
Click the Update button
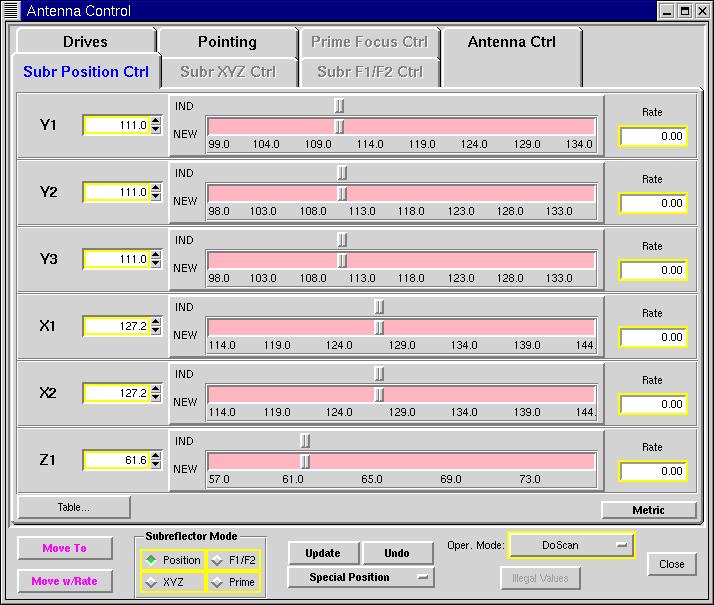(x=323, y=553)
